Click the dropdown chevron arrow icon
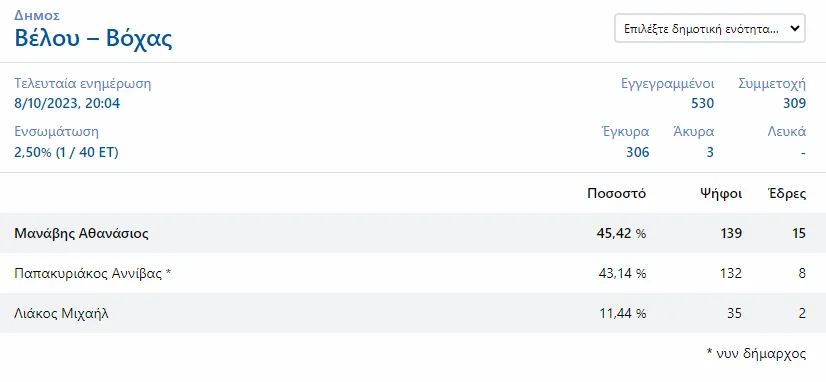Viewport: 826px width, 382px height. tap(794, 28)
